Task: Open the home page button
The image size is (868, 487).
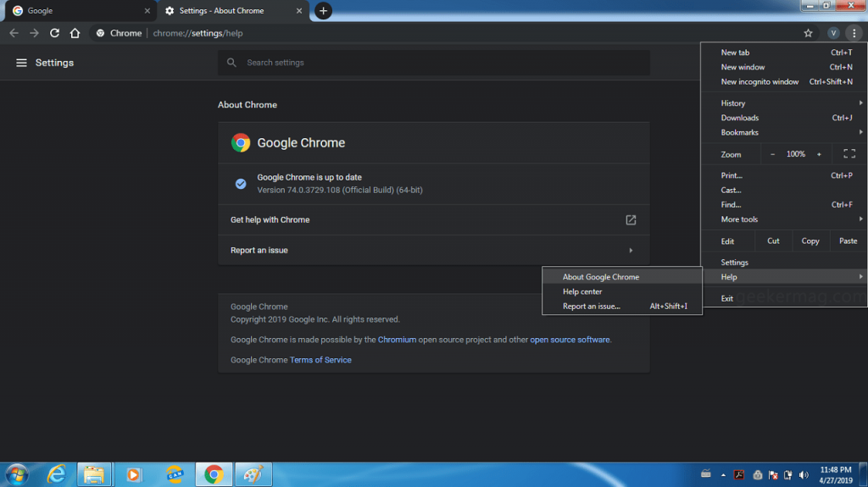Action: [x=75, y=33]
